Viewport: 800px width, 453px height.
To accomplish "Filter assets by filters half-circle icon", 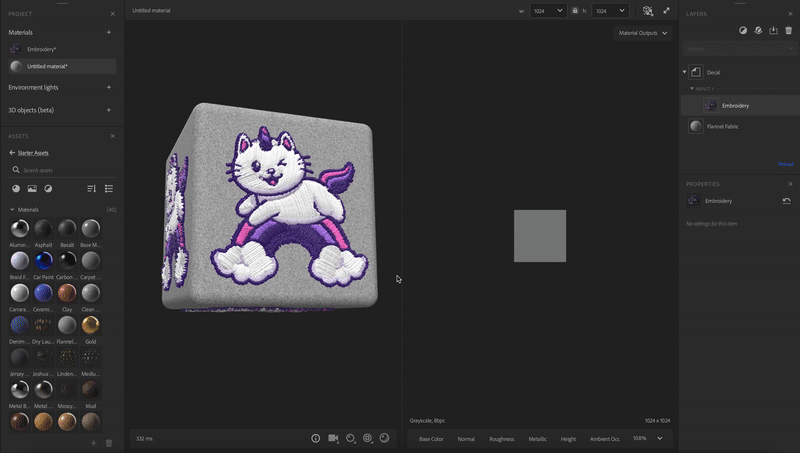I will 48,189.
